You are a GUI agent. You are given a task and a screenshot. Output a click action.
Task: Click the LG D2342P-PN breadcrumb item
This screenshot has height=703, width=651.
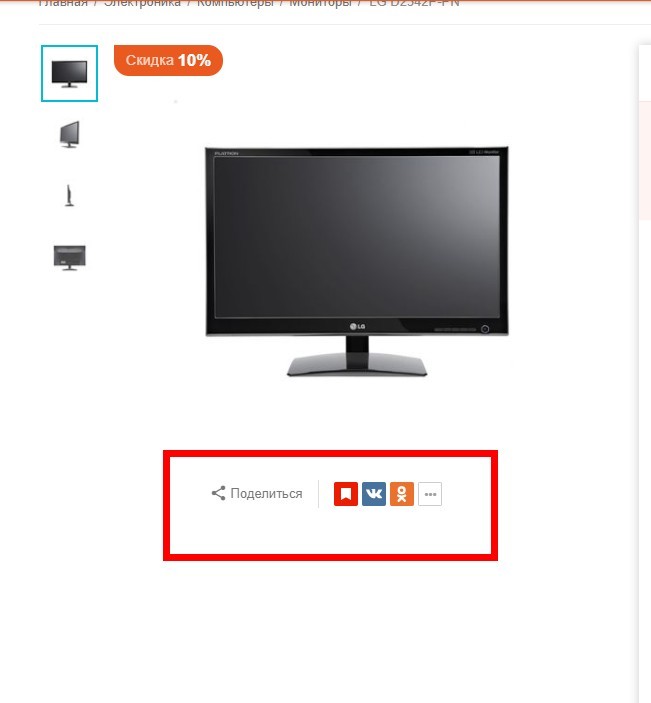[414, 3]
